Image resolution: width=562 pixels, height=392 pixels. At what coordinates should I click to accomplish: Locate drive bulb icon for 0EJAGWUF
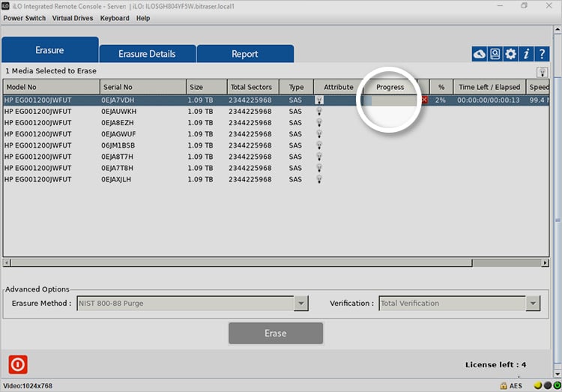click(319, 134)
